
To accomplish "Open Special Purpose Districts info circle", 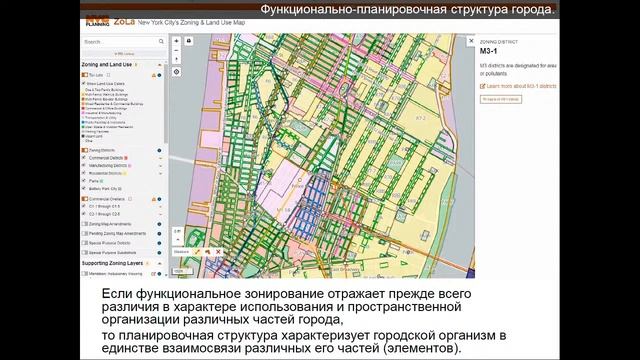I will (x=159, y=243).
